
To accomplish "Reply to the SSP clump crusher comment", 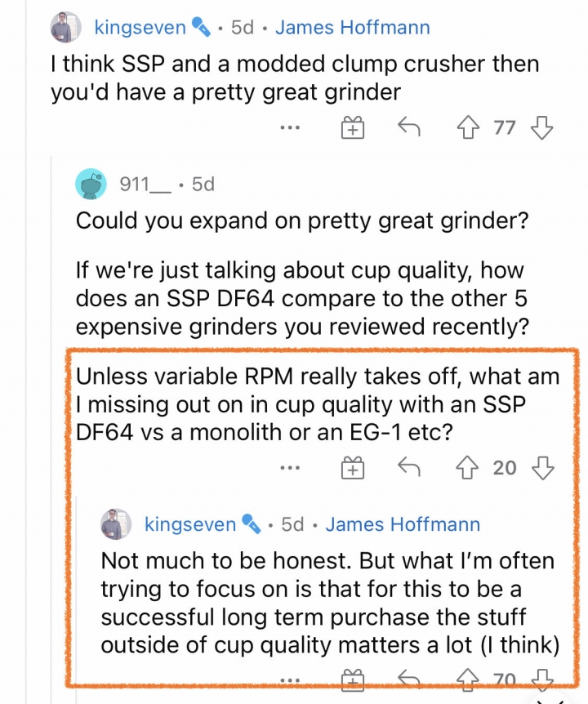I will (x=409, y=127).
